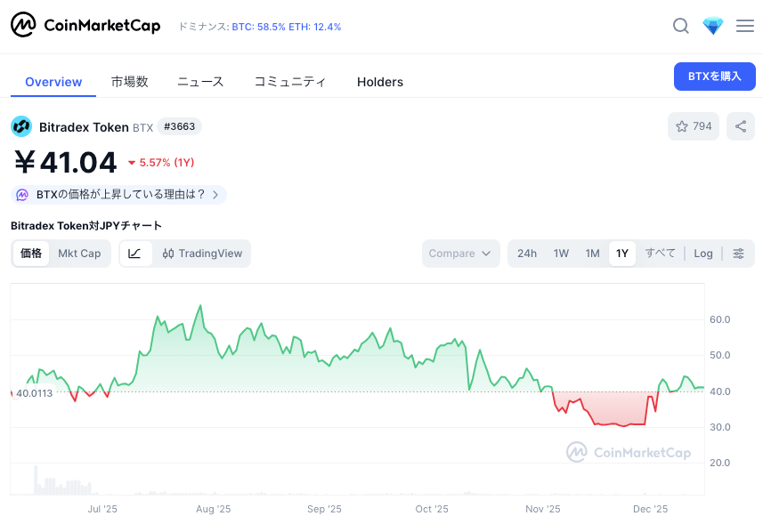Switch to TradingView chart view
This screenshot has width=763, height=532.
(202, 254)
